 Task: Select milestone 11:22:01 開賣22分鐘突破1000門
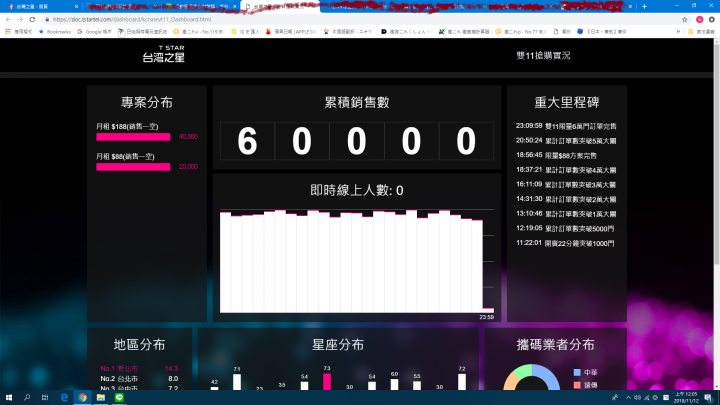click(565, 243)
